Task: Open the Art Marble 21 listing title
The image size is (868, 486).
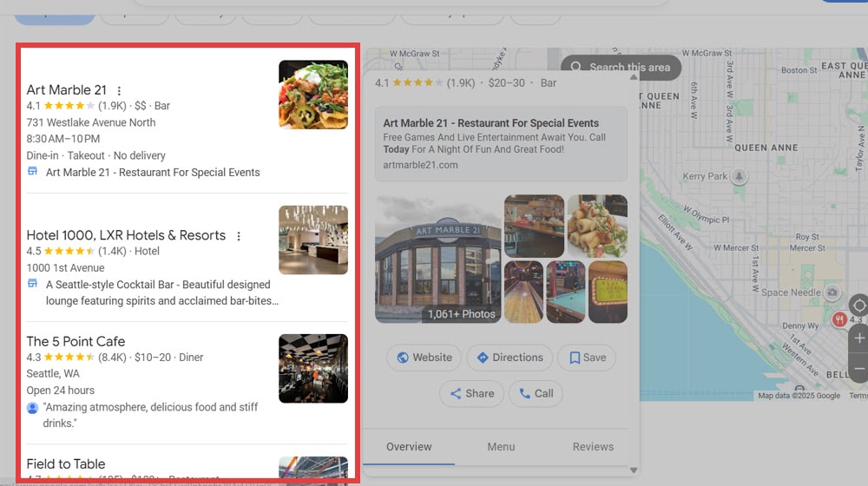Action: pos(67,89)
